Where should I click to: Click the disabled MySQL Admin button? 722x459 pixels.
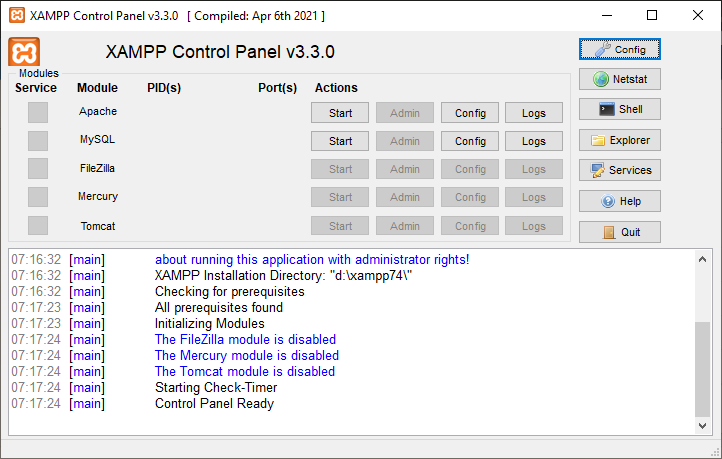coord(405,141)
